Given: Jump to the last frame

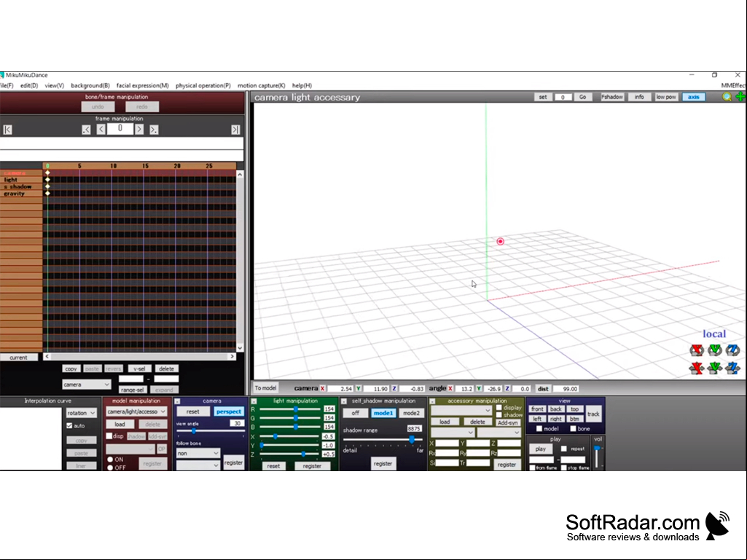Looking at the screenshot, I should coord(235,130).
